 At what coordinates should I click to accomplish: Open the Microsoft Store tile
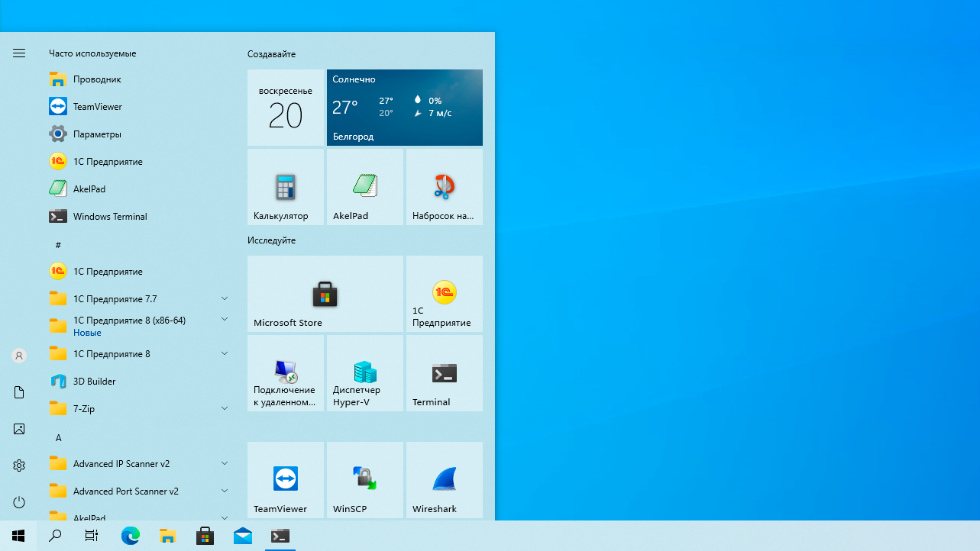pos(325,294)
